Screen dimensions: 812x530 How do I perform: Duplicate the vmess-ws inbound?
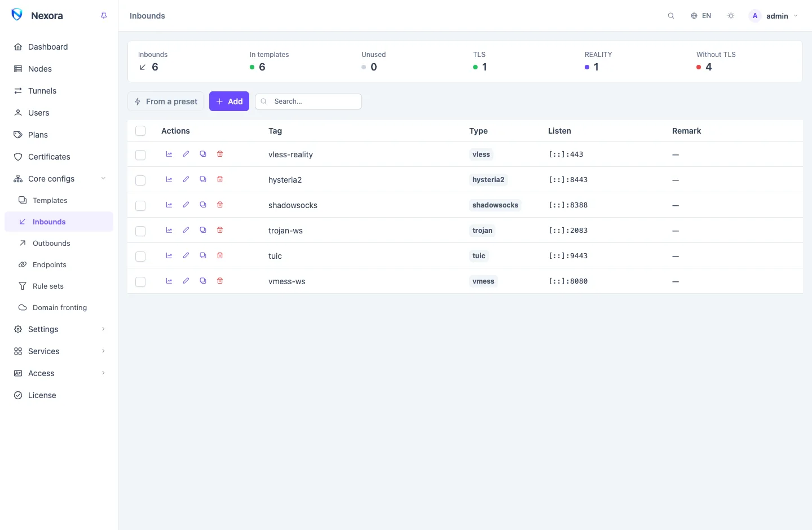coord(203,281)
